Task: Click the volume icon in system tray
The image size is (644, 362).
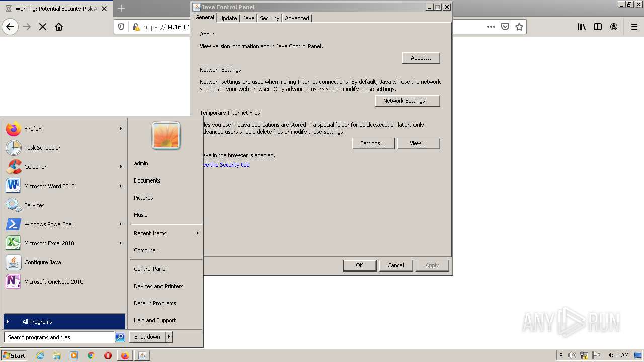Action: 572,355
